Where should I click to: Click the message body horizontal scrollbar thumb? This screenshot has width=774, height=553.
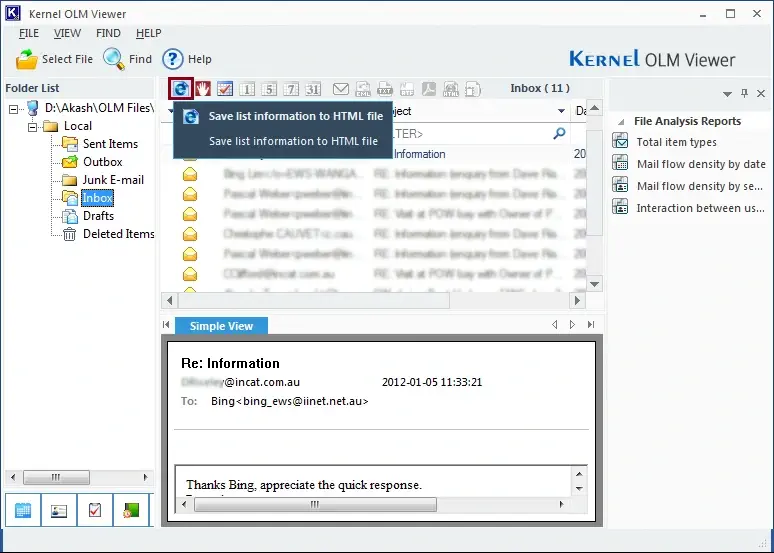[x=315, y=504]
